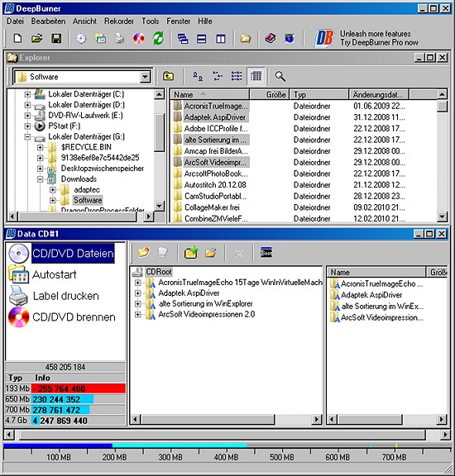Click the Boot image icon in Data CD toolbar
455x476 pixels.
(x=266, y=252)
